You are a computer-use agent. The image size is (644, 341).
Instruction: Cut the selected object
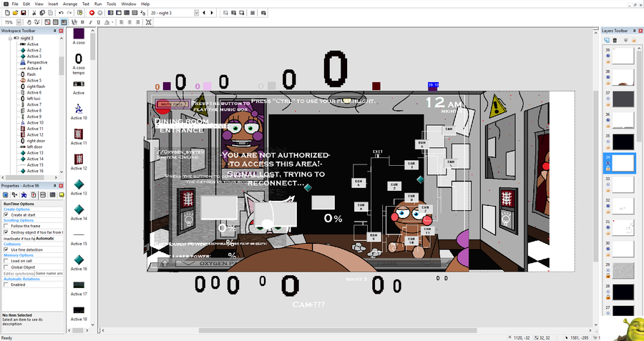(x=34, y=13)
